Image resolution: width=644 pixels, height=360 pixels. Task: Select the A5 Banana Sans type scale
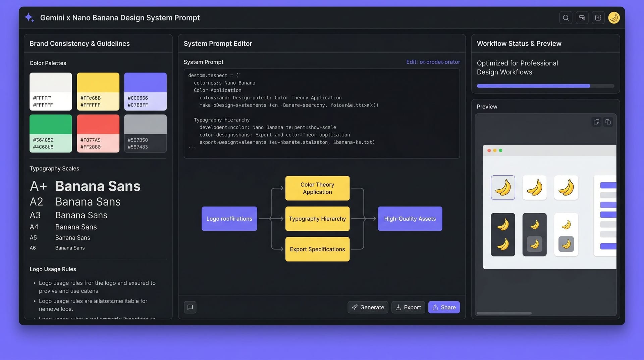60,238
